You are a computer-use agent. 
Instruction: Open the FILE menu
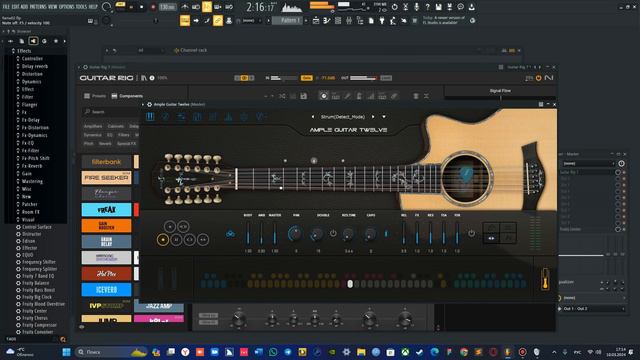[x=6, y=7]
